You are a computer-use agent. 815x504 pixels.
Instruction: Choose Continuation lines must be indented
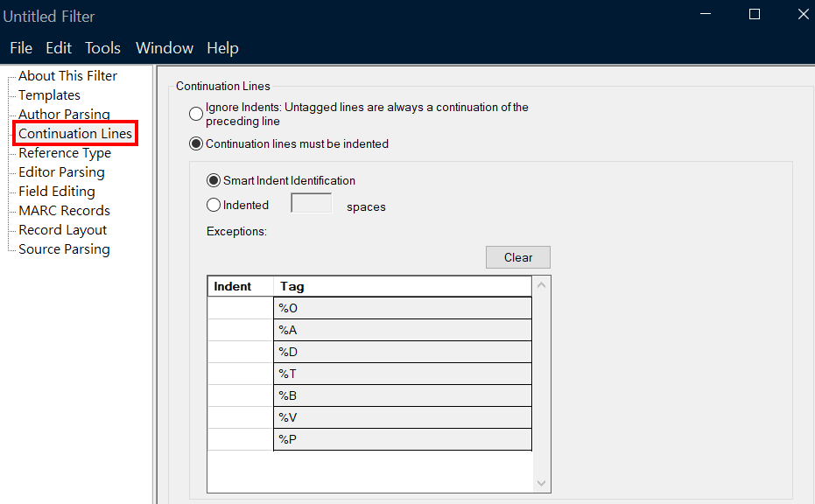coord(196,143)
